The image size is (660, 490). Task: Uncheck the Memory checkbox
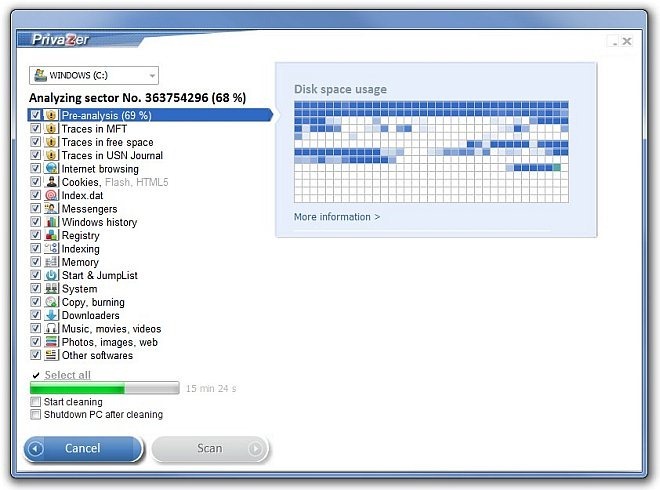pyautogui.click(x=35, y=261)
